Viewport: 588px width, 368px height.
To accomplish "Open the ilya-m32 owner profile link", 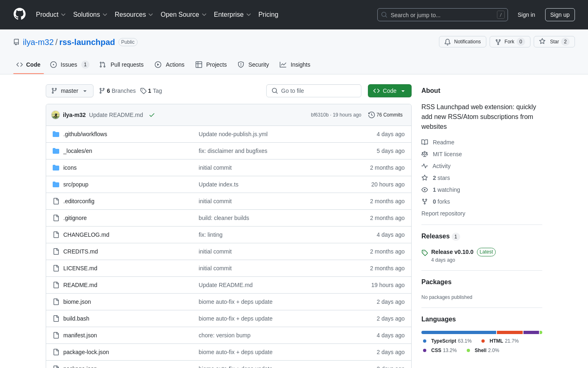I will tap(38, 42).
